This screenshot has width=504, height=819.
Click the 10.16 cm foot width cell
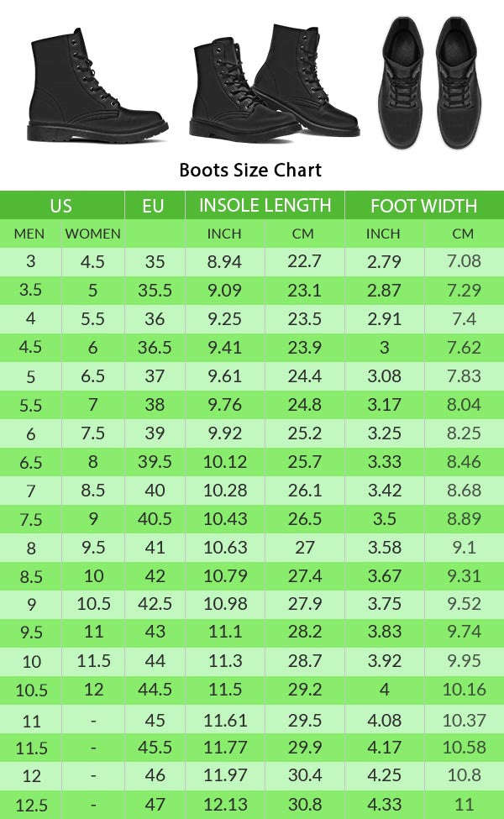[x=464, y=690]
